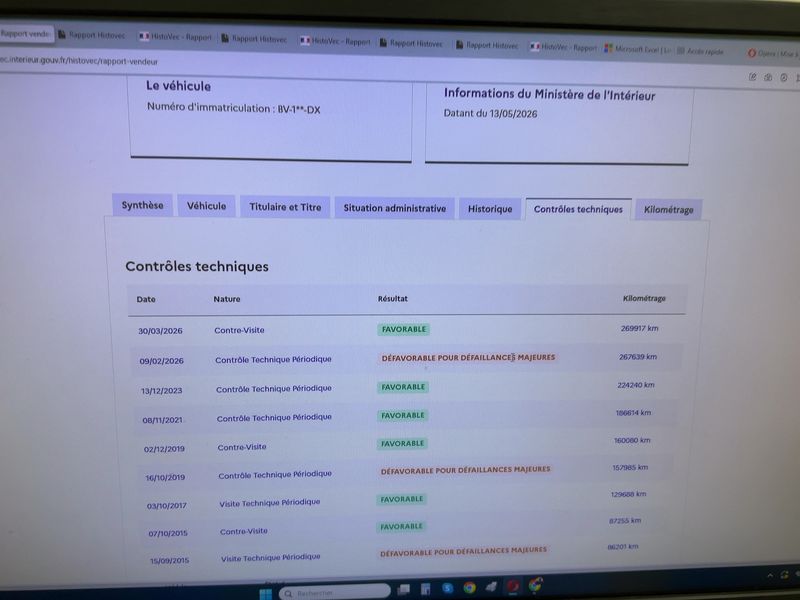800x600 pixels.
Task: Click the FAVORABLE badge for 13/12/2023
Action: pos(403,387)
